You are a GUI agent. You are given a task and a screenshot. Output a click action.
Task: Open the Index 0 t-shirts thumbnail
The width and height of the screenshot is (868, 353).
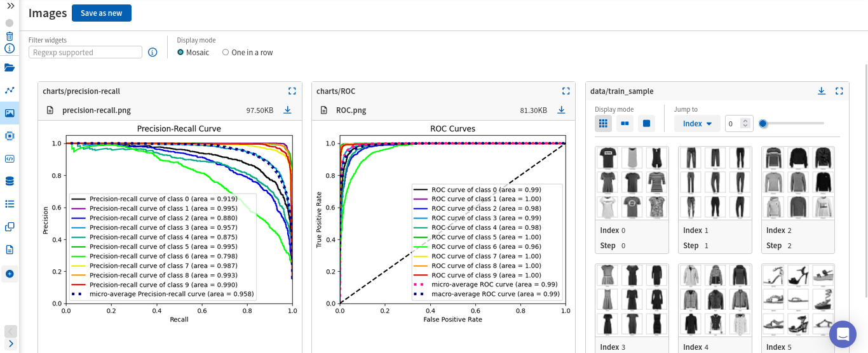point(632,183)
